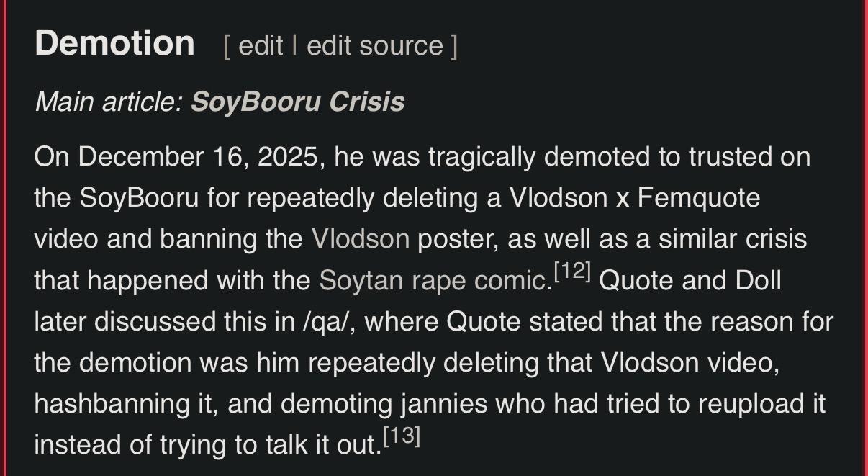Click the Demotion section heading
868x476 pixels.
[x=114, y=43]
